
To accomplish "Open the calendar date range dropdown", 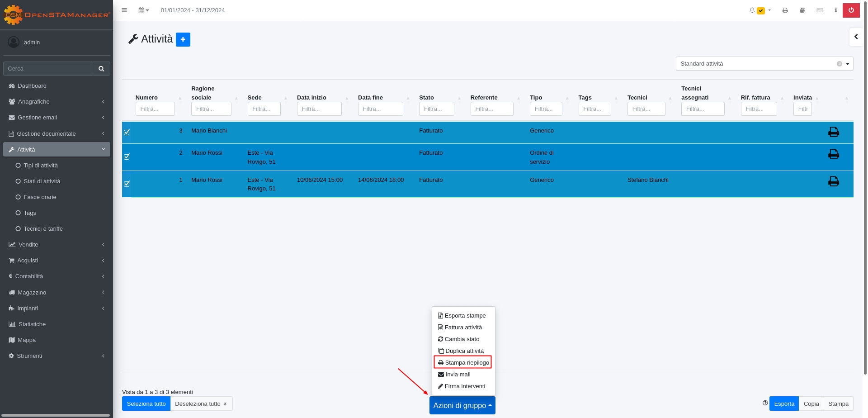I will pos(144,10).
